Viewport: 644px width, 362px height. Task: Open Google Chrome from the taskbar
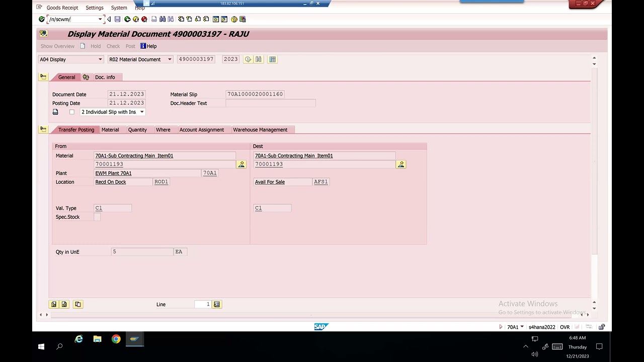point(116,339)
